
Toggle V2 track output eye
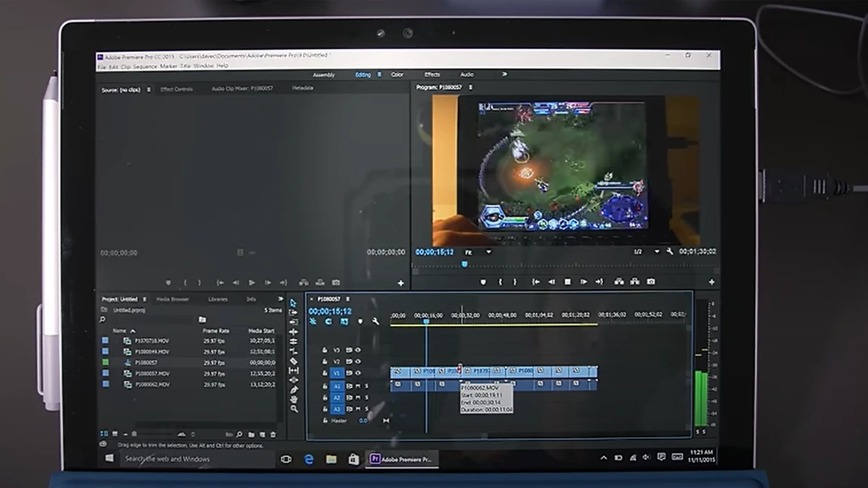[358, 361]
